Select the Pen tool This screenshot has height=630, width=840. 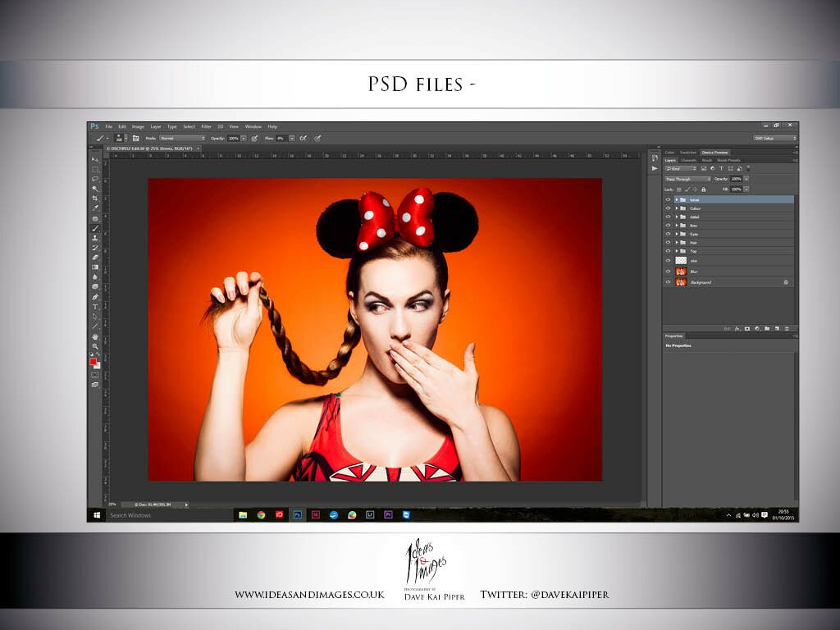95,297
